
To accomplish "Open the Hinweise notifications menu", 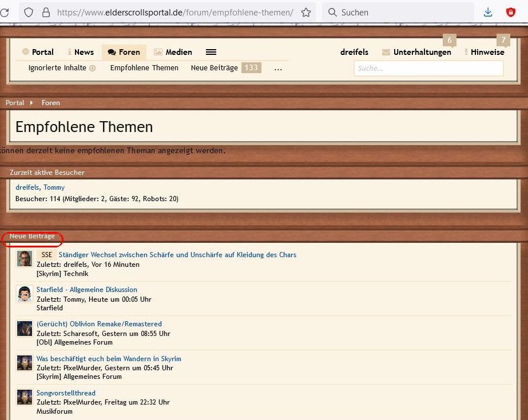I will [x=487, y=52].
